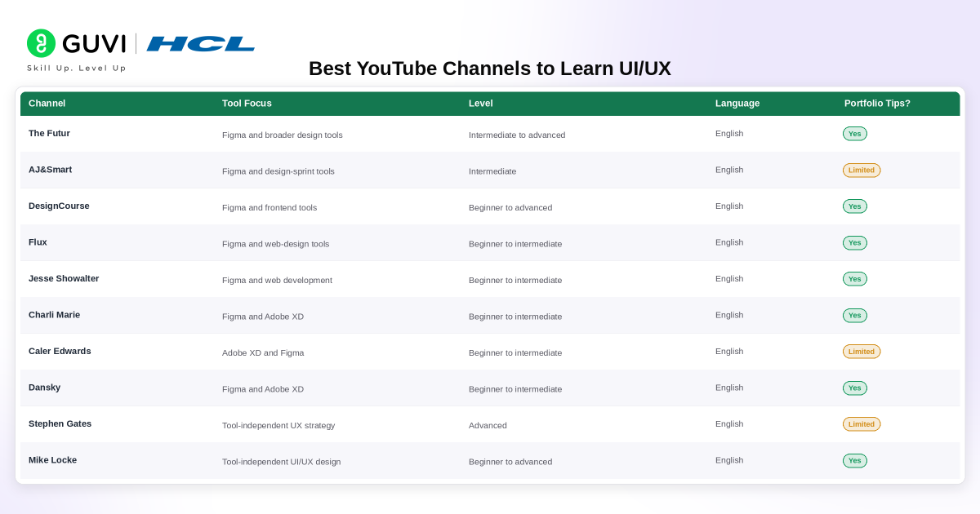Click the Portfolio Tips? column header
Viewport: 980px width, 514px height.
tap(877, 104)
